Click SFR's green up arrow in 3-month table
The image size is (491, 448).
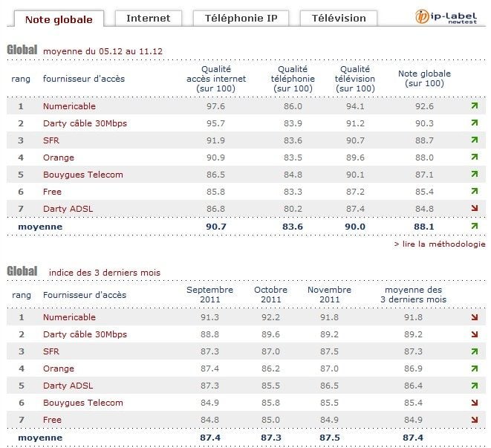point(474,351)
